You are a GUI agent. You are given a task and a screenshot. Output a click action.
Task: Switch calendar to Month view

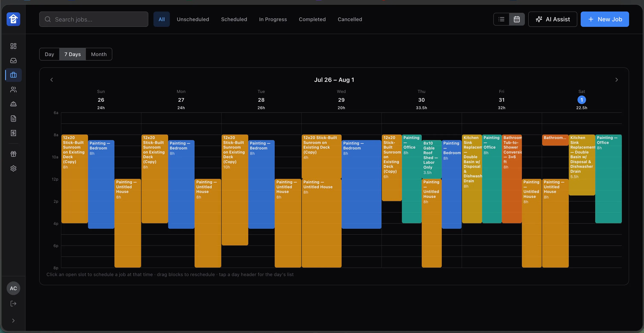click(99, 54)
